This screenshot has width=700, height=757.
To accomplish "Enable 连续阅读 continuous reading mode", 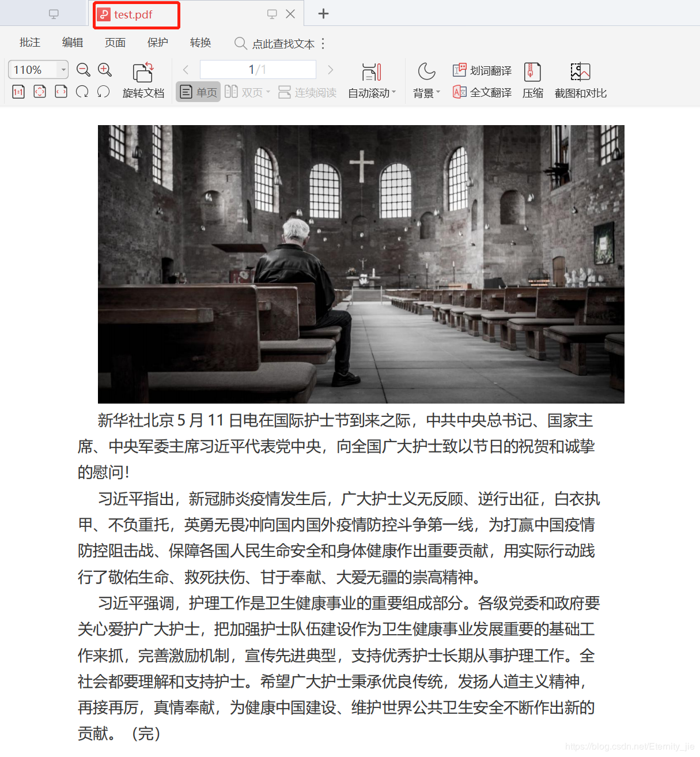I will point(307,91).
